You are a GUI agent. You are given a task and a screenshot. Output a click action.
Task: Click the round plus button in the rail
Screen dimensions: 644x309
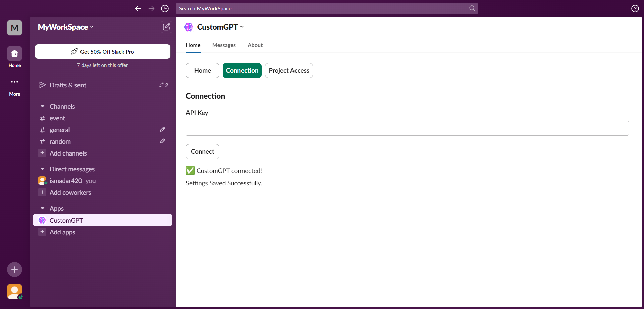14,269
